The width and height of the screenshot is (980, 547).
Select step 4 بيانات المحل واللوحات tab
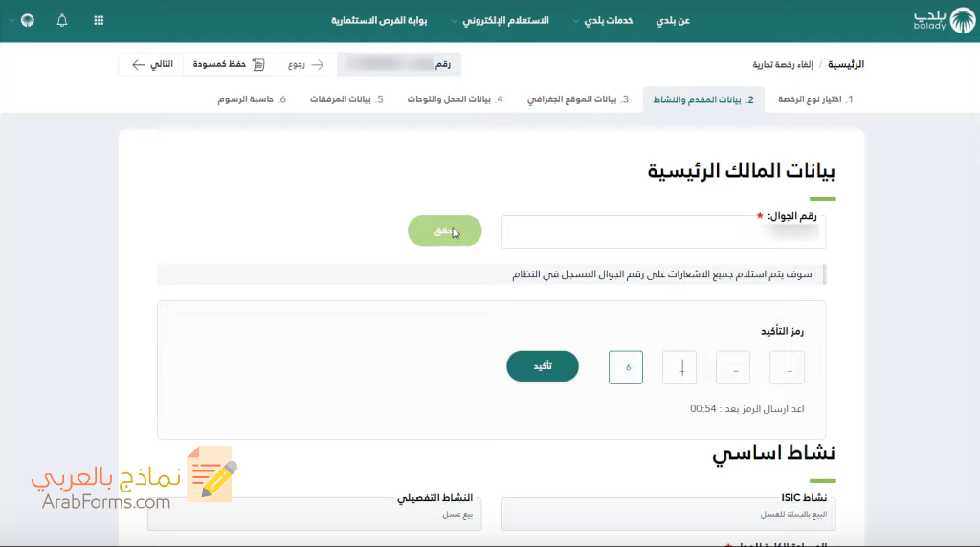(x=455, y=99)
